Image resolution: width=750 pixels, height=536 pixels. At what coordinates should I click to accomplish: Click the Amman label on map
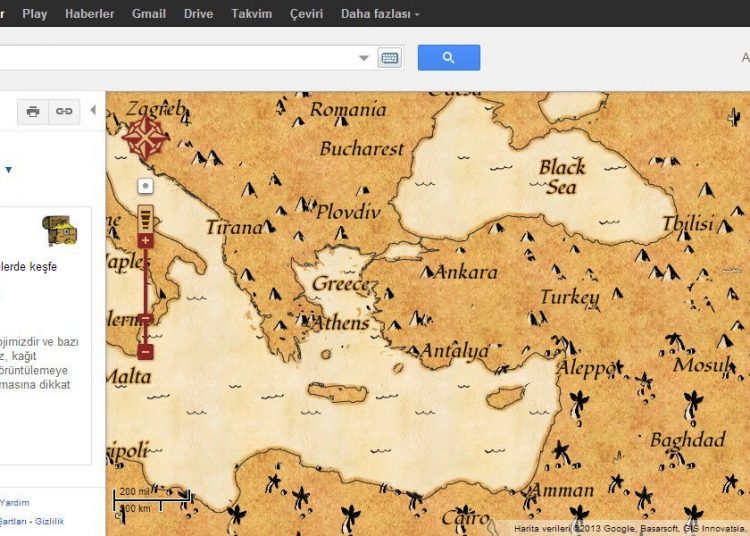[562, 490]
